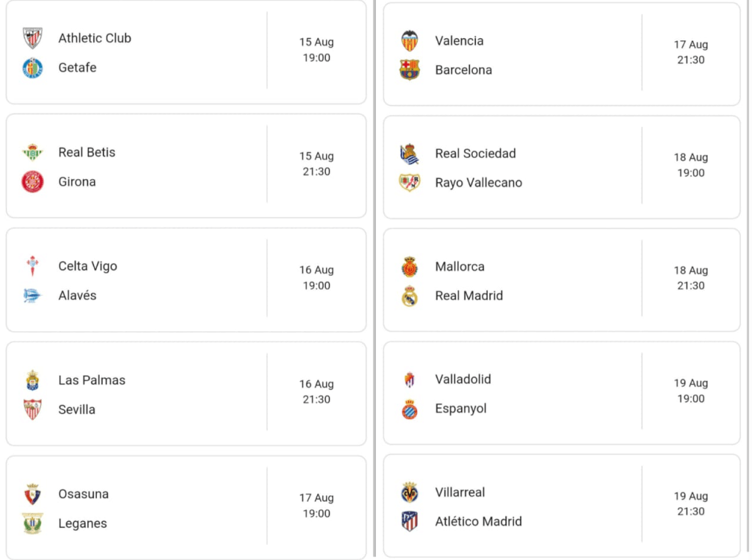Click the Girona club logo
Viewport: 752px width, 560px height.
32,182
